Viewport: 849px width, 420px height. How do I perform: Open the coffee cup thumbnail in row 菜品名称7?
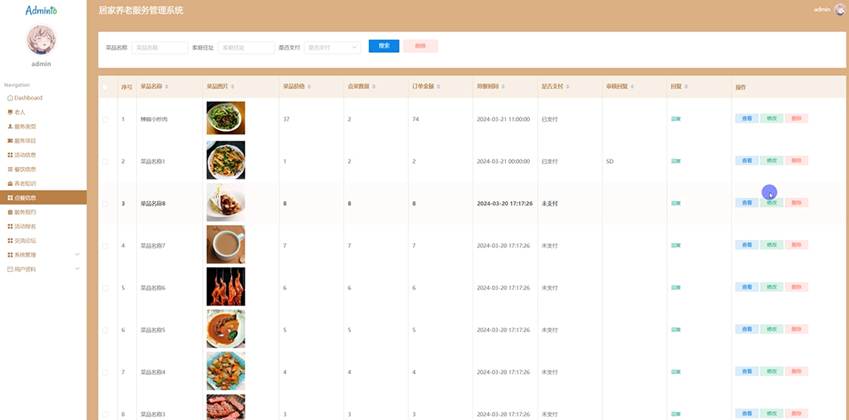click(226, 245)
